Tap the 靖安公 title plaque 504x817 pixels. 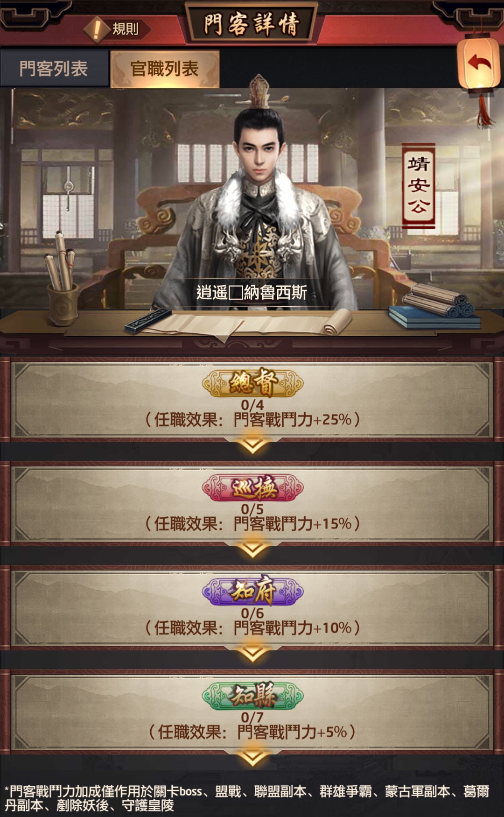(x=419, y=185)
